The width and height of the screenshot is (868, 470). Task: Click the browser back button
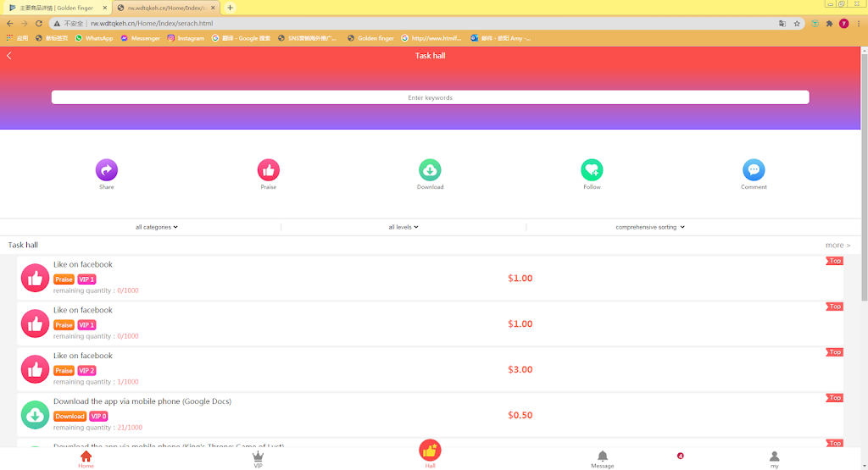[10, 23]
